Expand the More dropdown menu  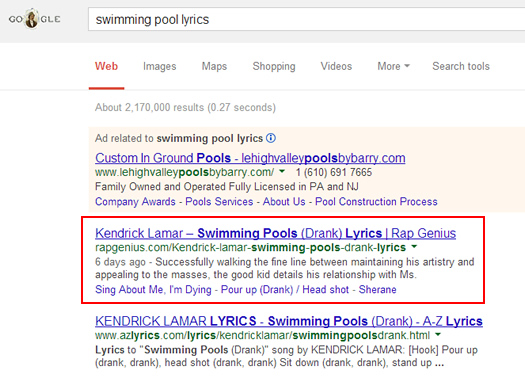[393, 66]
